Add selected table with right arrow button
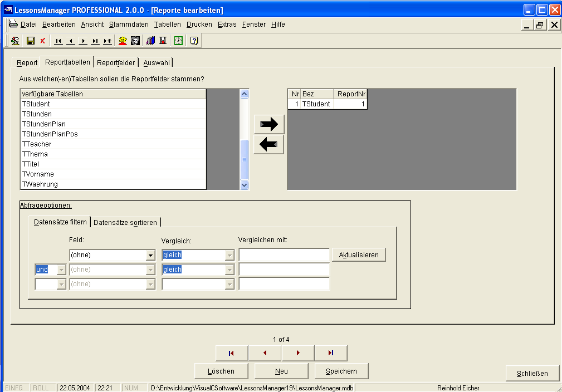This screenshot has height=392, width=562. (x=268, y=124)
